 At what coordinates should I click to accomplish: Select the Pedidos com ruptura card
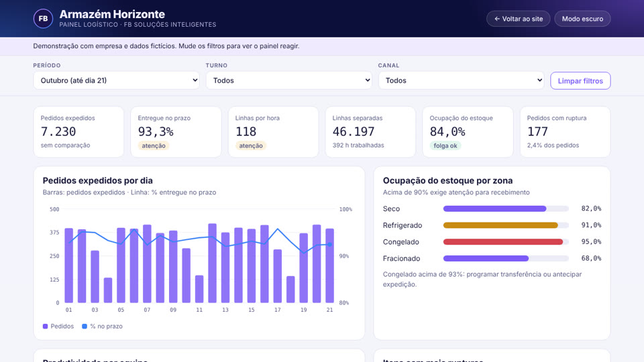565,132
